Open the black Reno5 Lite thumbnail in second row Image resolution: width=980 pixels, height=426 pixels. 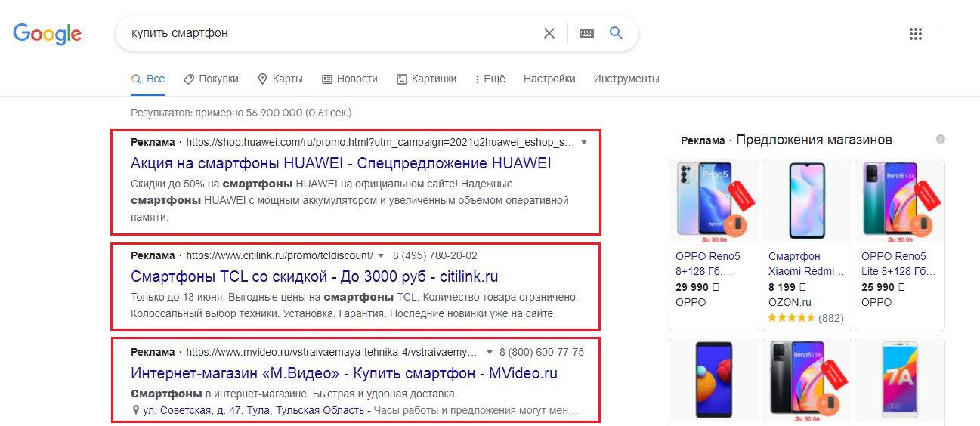pyautogui.click(x=806, y=381)
